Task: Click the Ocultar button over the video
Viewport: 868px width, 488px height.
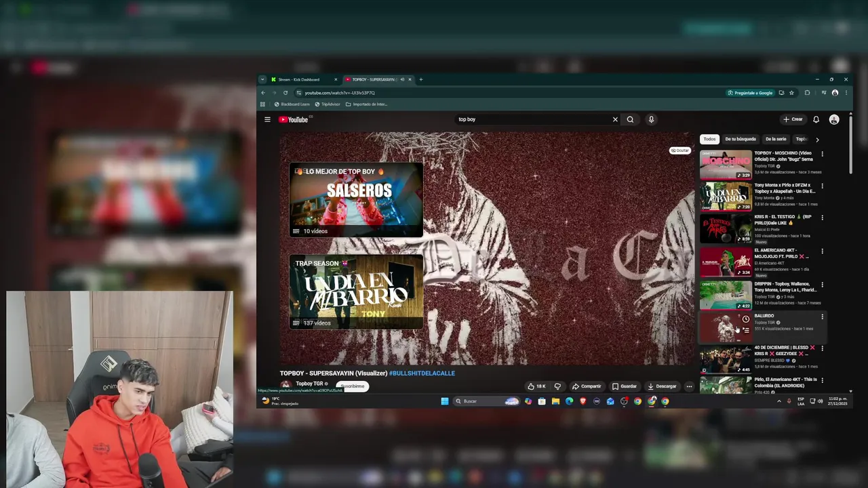Action: pos(680,150)
